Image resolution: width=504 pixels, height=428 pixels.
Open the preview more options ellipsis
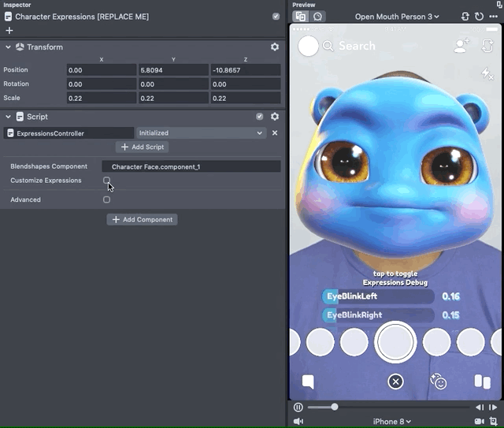[494, 17]
